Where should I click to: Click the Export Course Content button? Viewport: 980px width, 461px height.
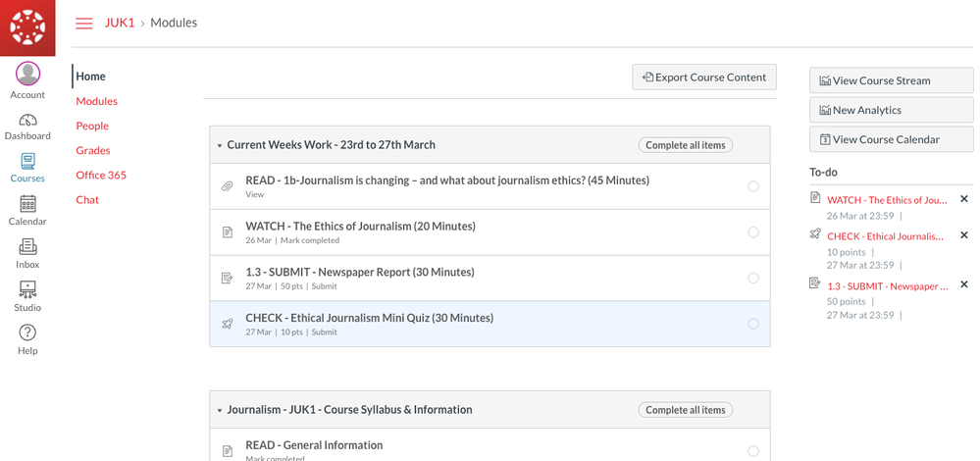(704, 77)
